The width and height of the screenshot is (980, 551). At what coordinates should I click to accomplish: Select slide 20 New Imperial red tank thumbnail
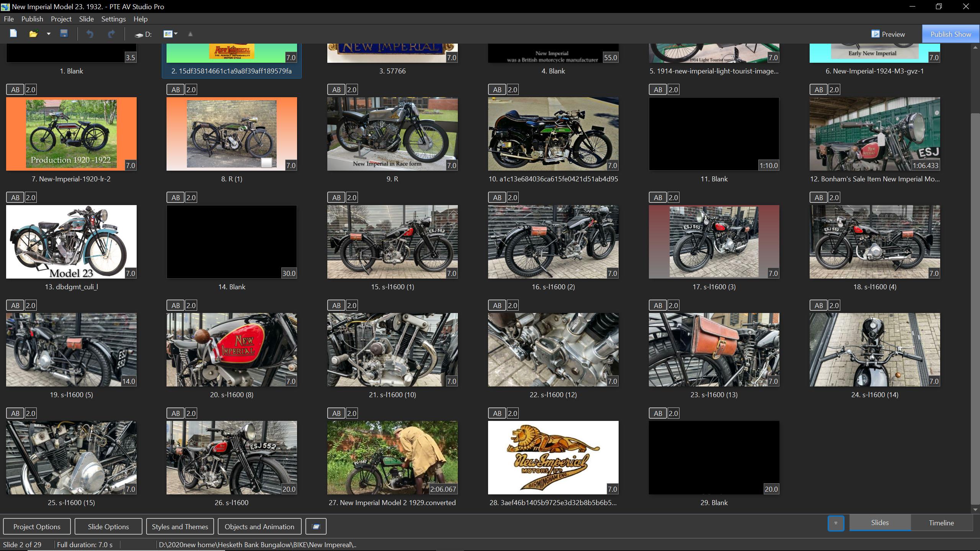pyautogui.click(x=232, y=350)
